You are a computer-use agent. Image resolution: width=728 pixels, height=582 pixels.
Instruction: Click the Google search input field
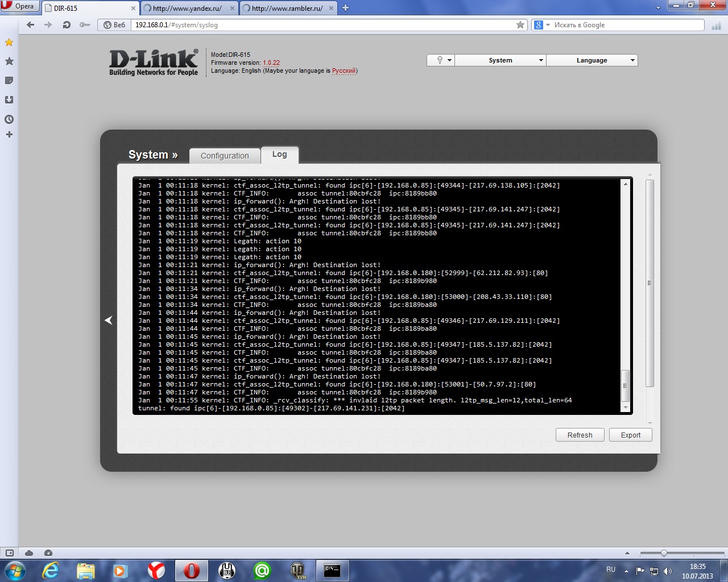626,25
